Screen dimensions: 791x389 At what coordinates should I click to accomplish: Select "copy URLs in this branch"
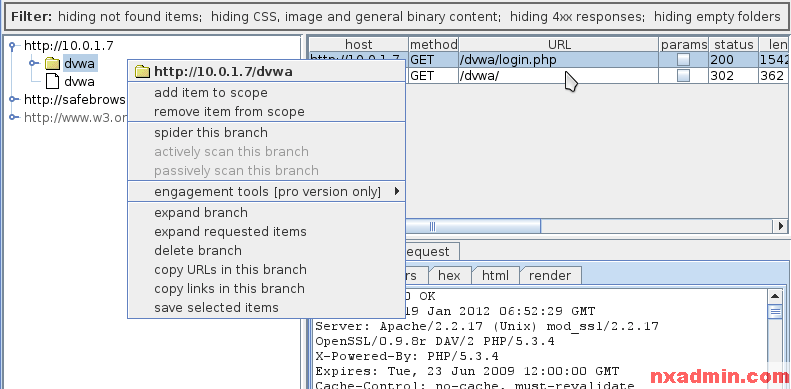point(230,269)
